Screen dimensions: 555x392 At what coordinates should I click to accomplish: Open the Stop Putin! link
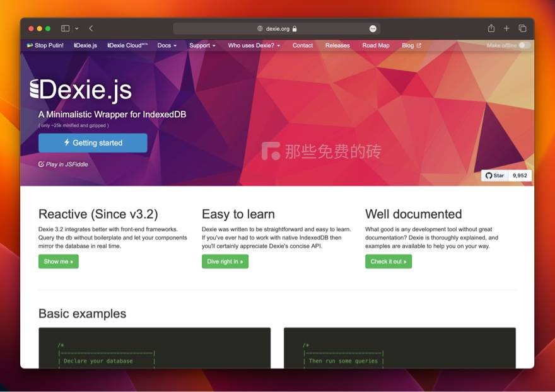point(45,45)
